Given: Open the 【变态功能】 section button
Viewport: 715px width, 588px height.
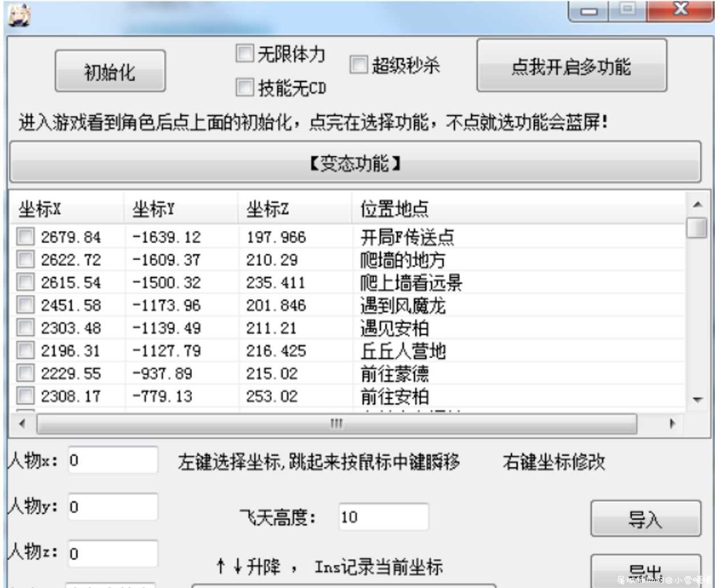Looking at the screenshot, I should (355, 163).
